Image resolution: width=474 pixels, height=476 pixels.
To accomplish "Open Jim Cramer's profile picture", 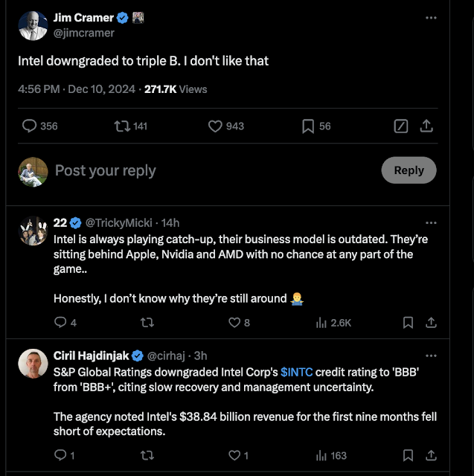I will click(x=33, y=26).
